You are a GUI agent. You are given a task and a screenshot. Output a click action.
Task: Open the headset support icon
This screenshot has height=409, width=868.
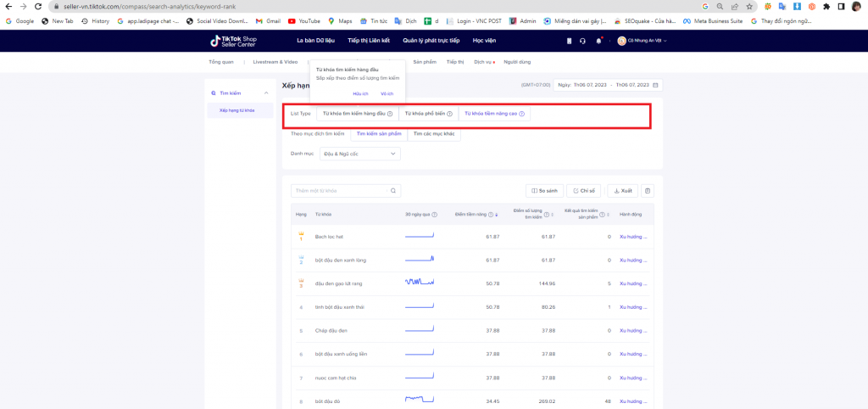point(582,41)
